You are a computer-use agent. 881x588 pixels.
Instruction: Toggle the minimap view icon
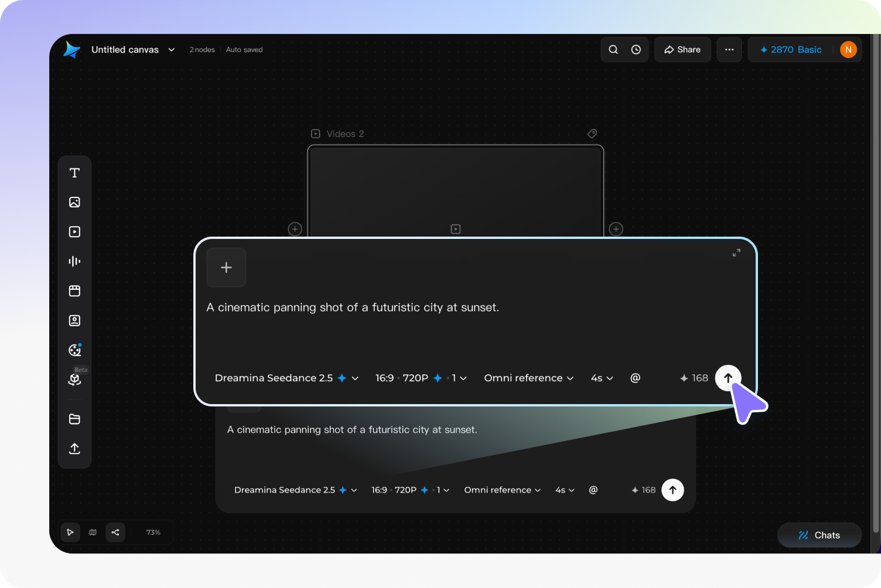(x=93, y=532)
